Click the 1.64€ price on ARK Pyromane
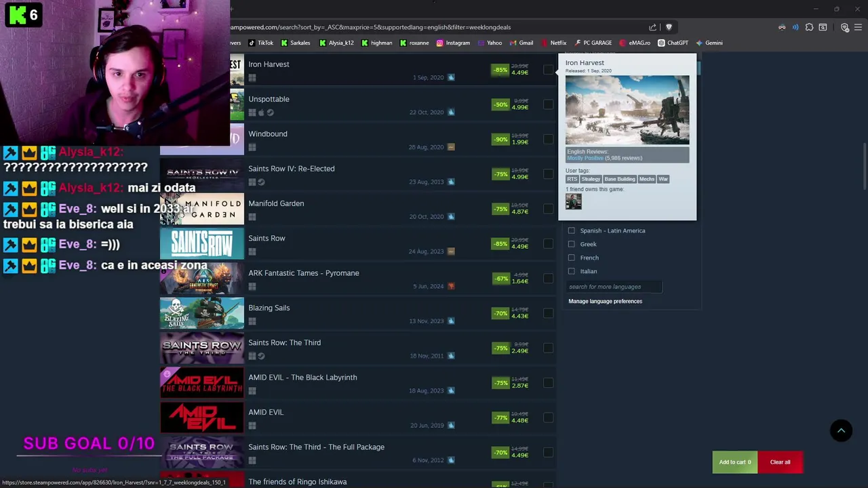 (520, 281)
